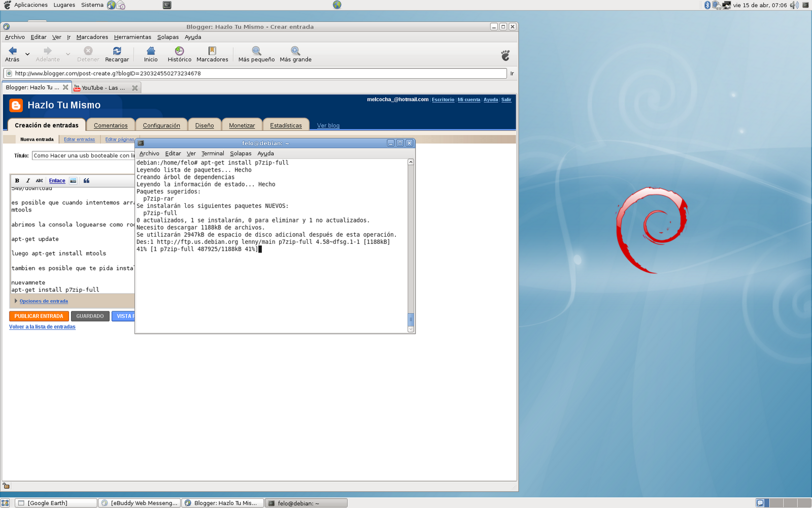Run the ABC spell check in editor
Viewport: 812px width, 508px height.
39,180
